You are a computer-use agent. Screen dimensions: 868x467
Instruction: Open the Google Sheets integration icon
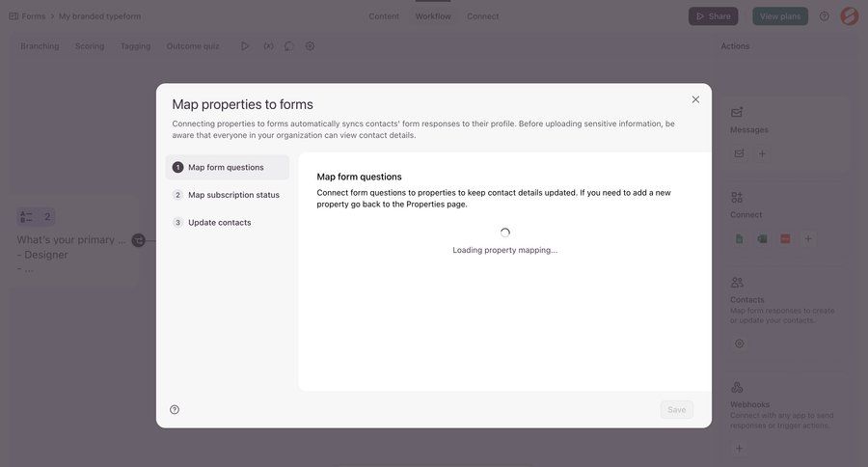point(739,239)
